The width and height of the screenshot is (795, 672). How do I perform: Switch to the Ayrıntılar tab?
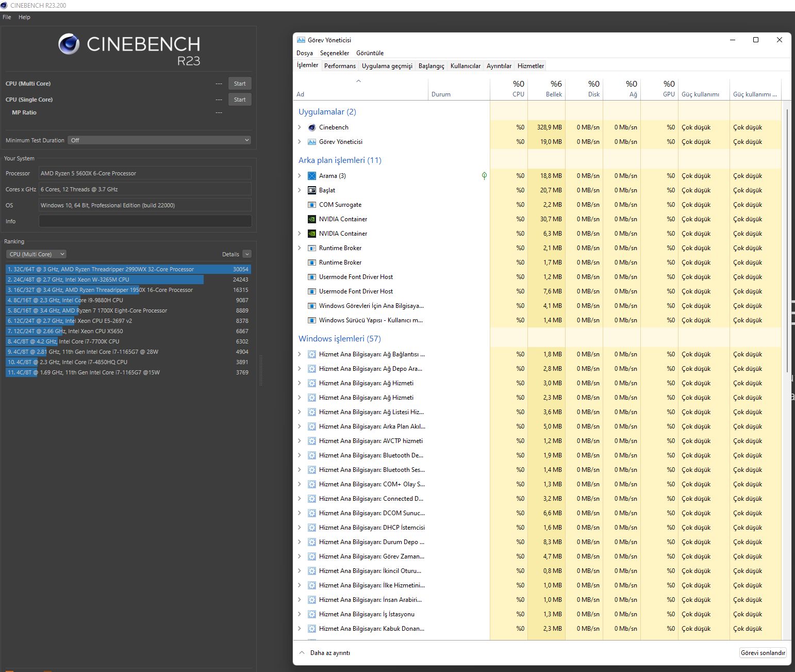[499, 66]
